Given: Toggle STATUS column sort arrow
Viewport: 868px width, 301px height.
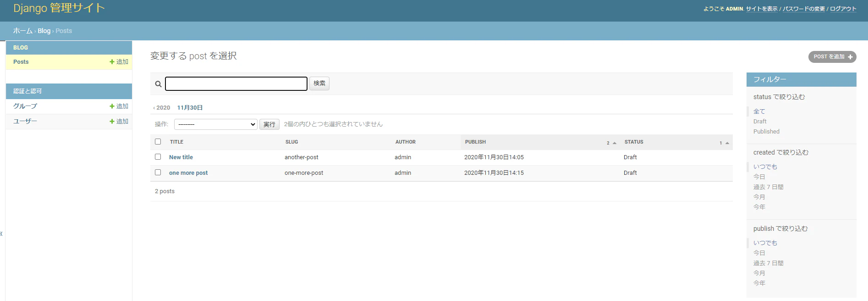Looking at the screenshot, I should click(727, 143).
